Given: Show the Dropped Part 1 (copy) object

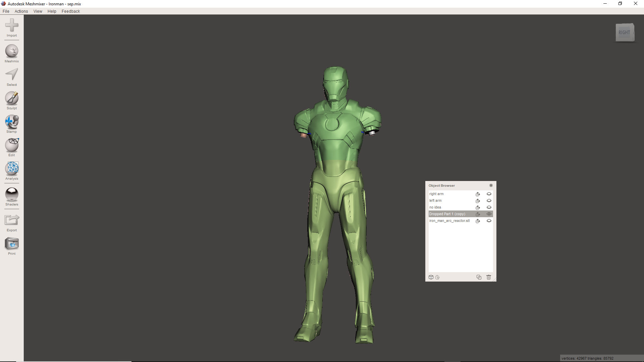Looking at the screenshot, I should [x=489, y=214].
